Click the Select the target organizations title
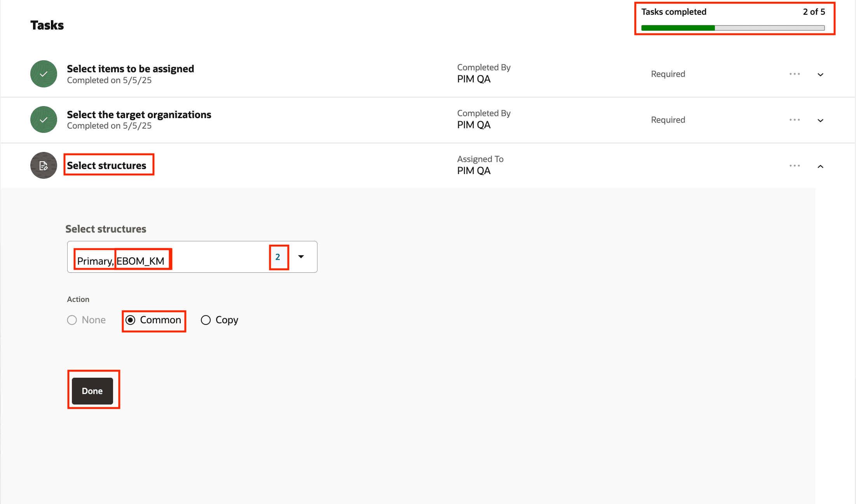The image size is (856, 504). pyautogui.click(x=139, y=115)
